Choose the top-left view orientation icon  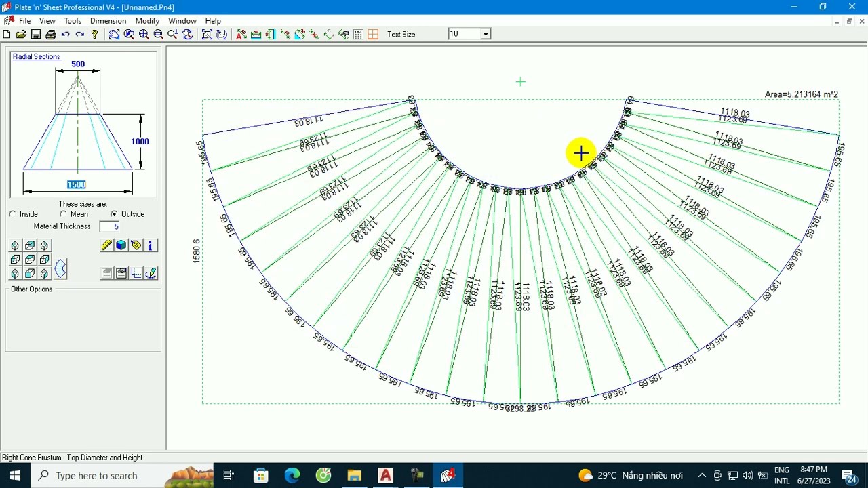[15, 245]
